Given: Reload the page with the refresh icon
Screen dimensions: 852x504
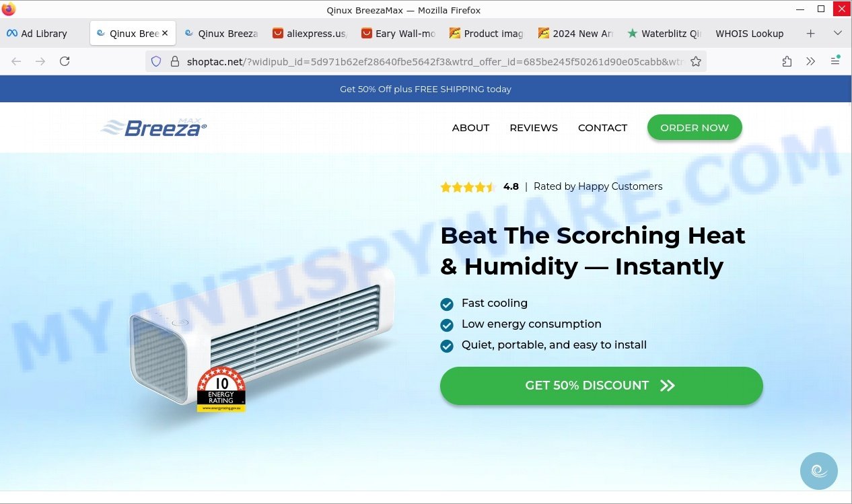Looking at the screenshot, I should (x=65, y=61).
